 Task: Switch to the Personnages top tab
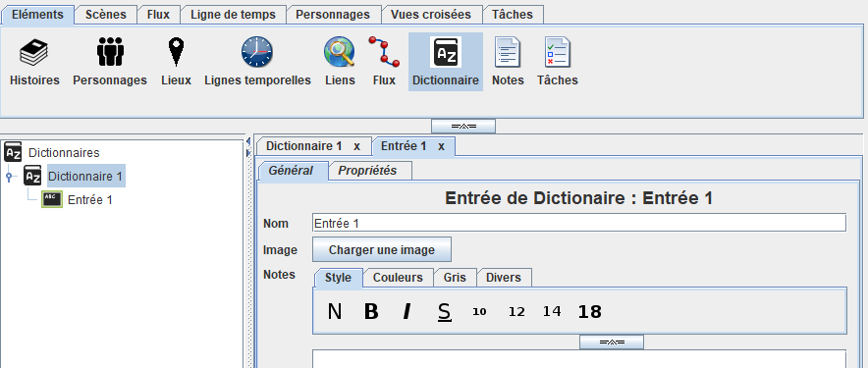[333, 15]
